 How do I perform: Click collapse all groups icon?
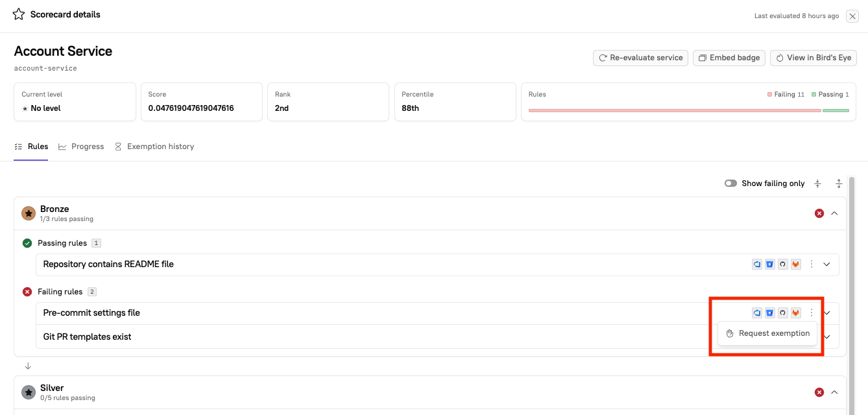(x=817, y=184)
